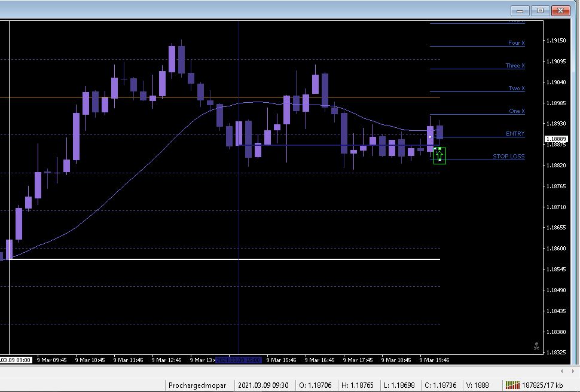The height and width of the screenshot is (392, 580).
Task: Click the skull-and-crossbones icon near the chart corner
Action: pyautogui.click(x=536, y=346)
